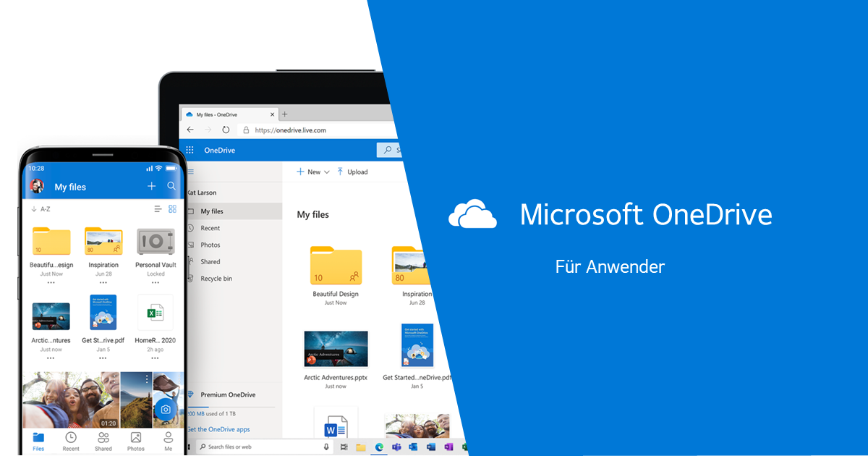Switch to list view on phone

pyautogui.click(x=158, y=209)
